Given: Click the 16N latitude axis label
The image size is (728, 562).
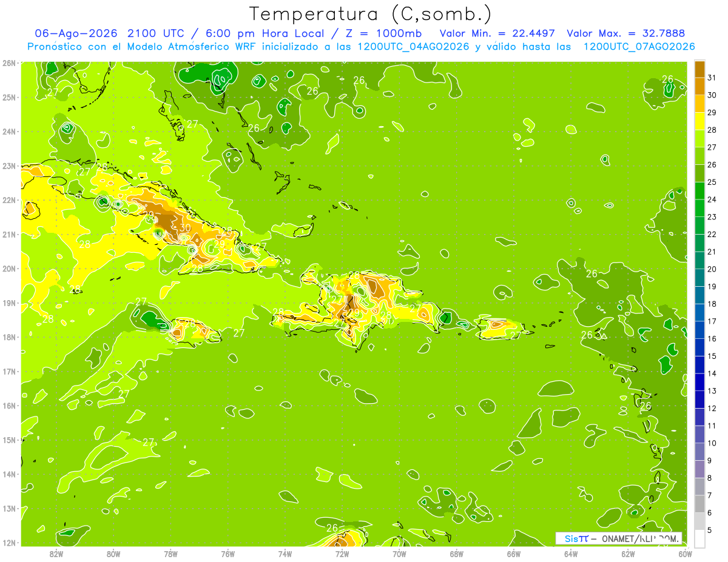Looking at the screenshot, I should (x=8, y=406).
